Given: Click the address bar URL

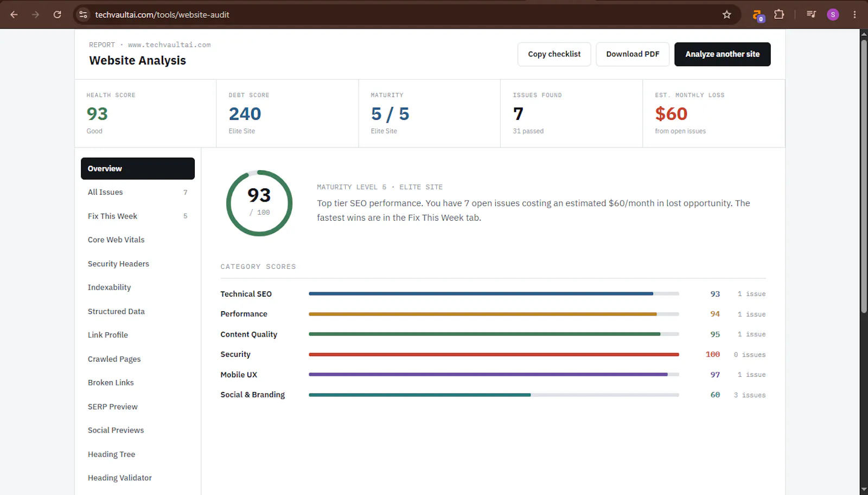Looking at the screenshot, I should click(162, 15).
